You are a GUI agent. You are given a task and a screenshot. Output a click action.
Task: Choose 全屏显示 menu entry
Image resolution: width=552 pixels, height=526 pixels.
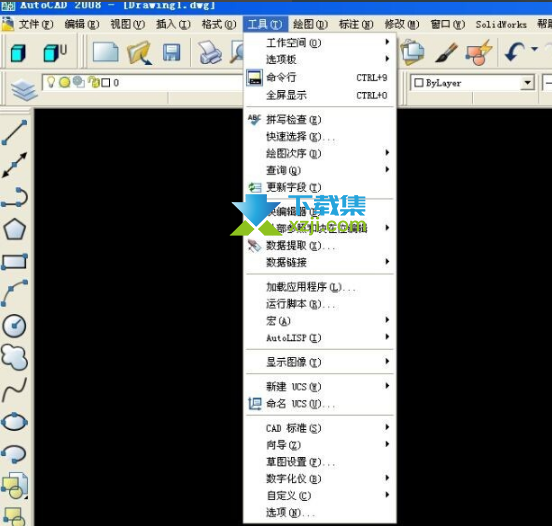(x=320, y=95)
